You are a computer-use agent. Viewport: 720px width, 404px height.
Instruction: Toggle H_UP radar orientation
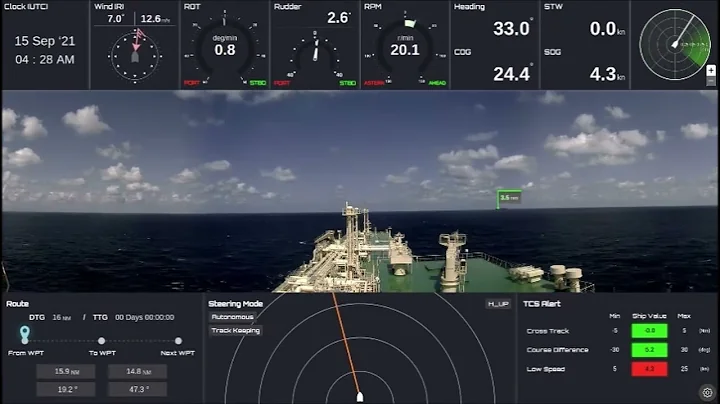pos(498,304)
